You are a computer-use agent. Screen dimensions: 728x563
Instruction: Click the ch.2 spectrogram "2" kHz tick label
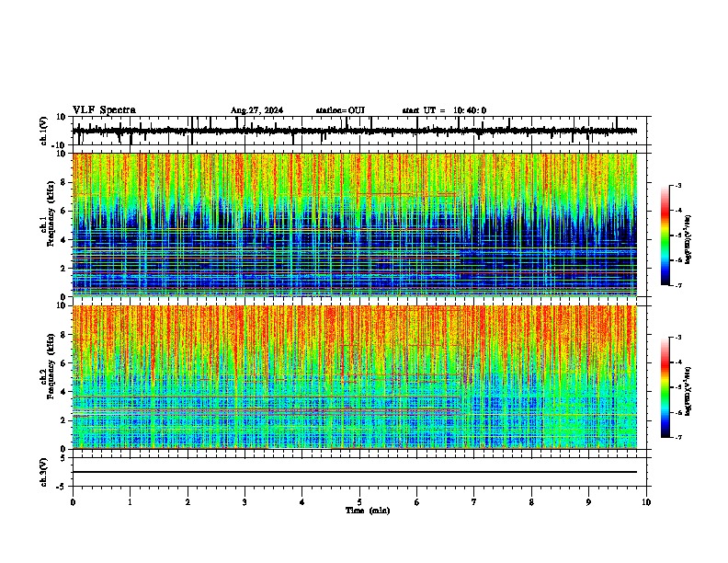point(63,420)
